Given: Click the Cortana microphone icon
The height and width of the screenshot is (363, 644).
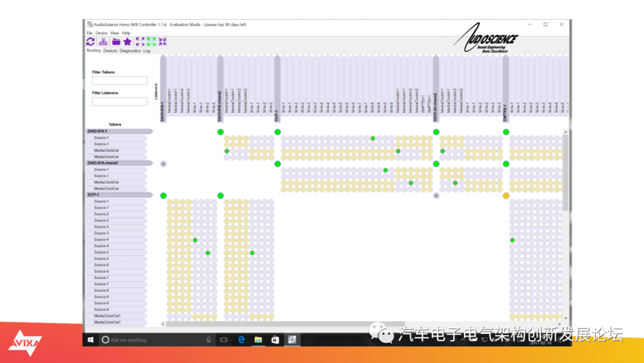Looking at the screenshot, I should click(x=209, y=340).
